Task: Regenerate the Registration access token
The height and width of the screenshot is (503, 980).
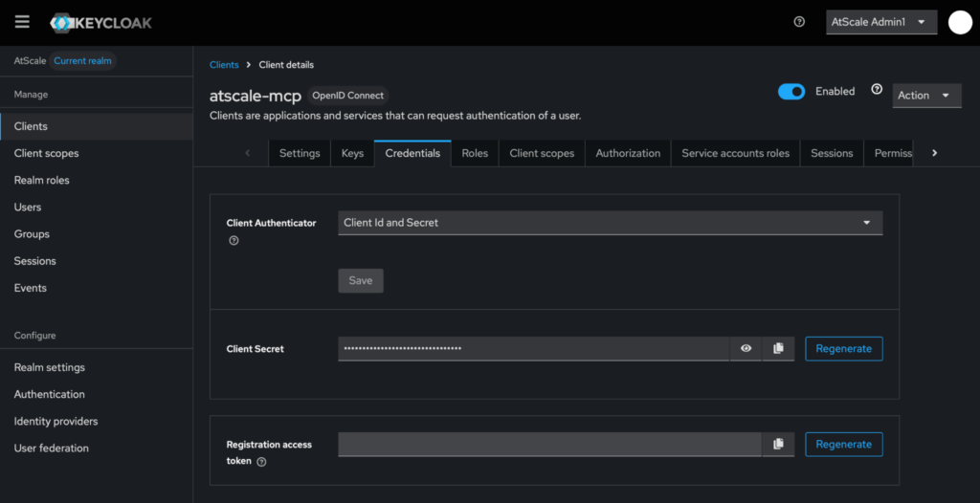Action: (844, 445)
